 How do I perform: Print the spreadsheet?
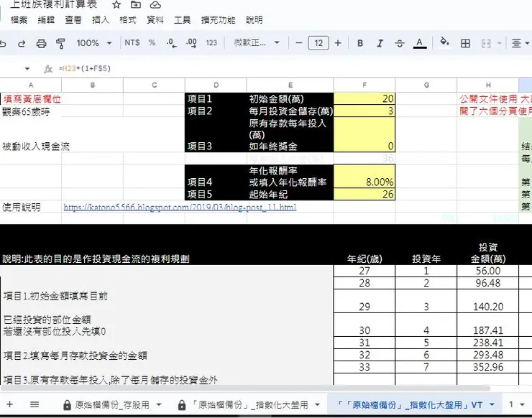tap(41, 43)
